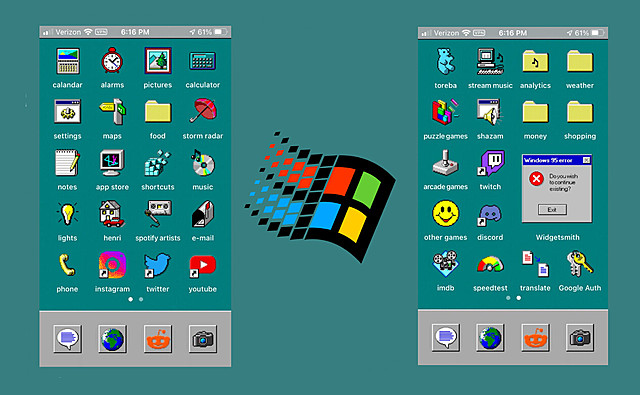
Task: Open the settings app icon
Action: (67, 111)
